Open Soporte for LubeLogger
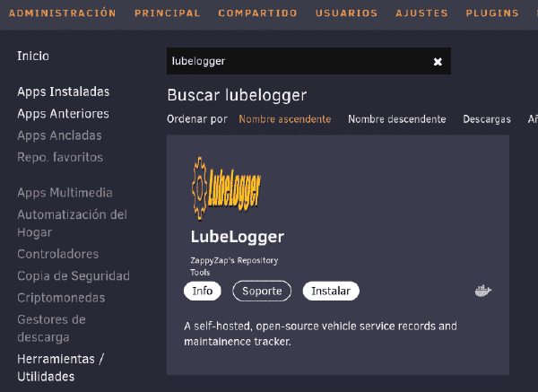538x392 pixels. click(x=262, y=291)
